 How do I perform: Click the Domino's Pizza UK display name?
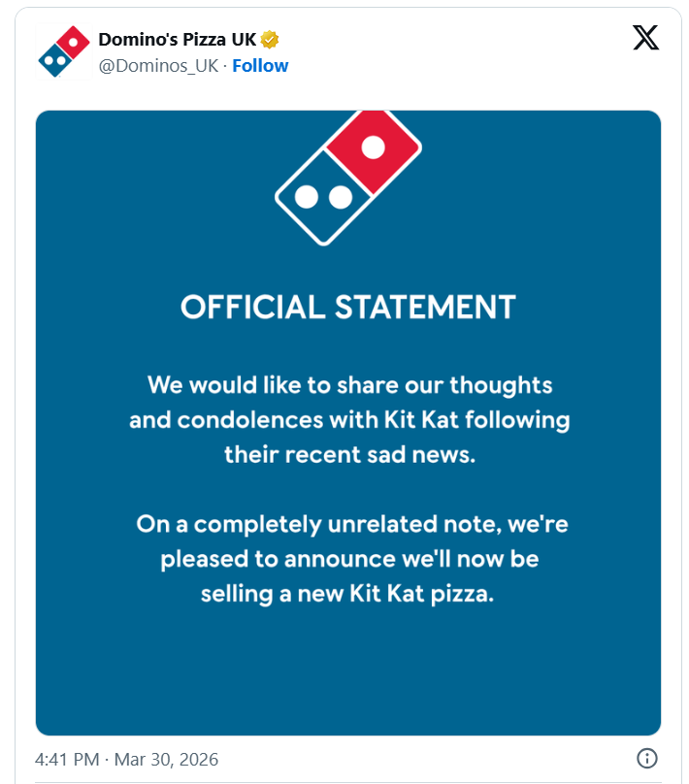176,40
